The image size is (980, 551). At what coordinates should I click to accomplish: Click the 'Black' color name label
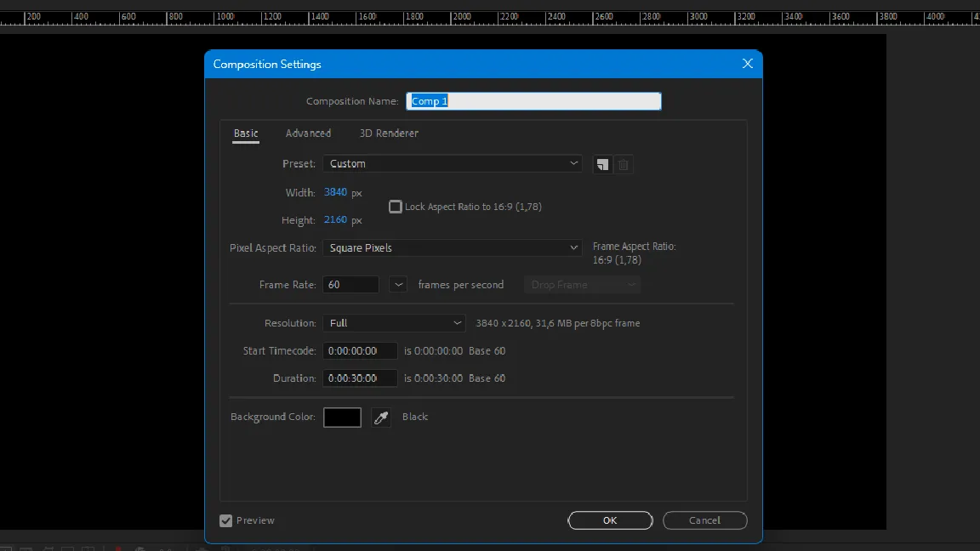415,417
